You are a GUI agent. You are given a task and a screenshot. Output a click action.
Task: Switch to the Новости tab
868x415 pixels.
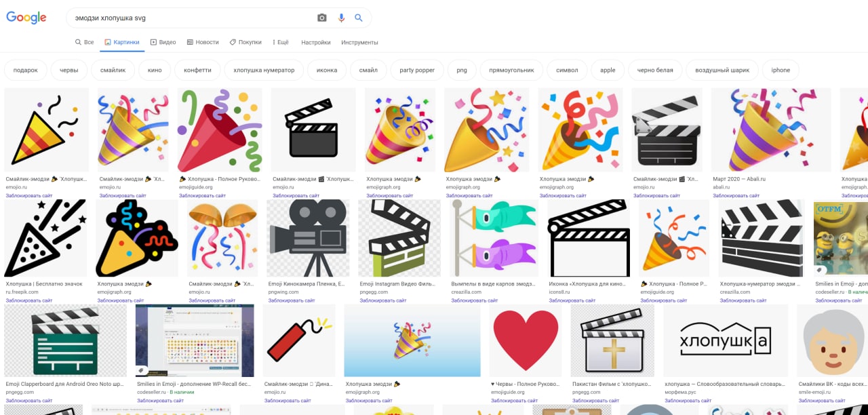[x=203, y=42]
